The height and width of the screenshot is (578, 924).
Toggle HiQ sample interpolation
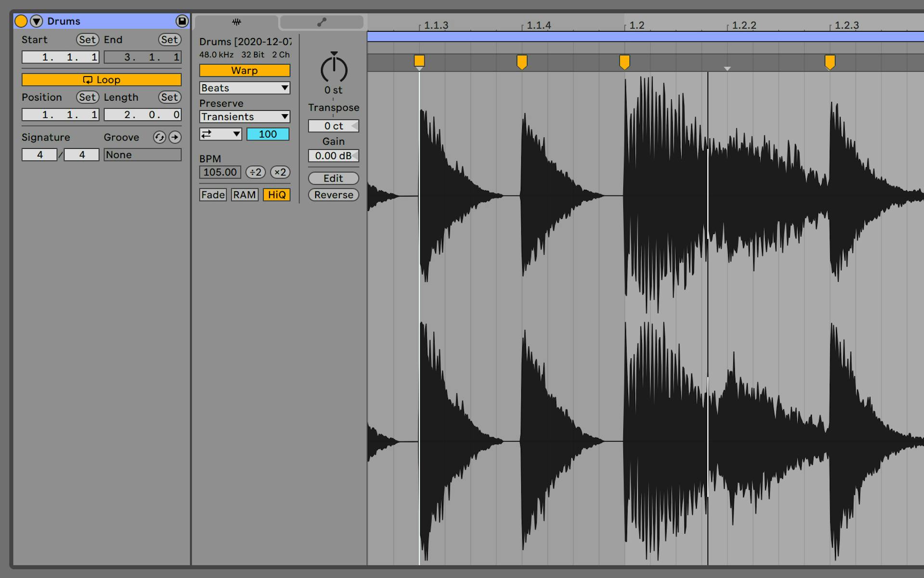point(277,195)
